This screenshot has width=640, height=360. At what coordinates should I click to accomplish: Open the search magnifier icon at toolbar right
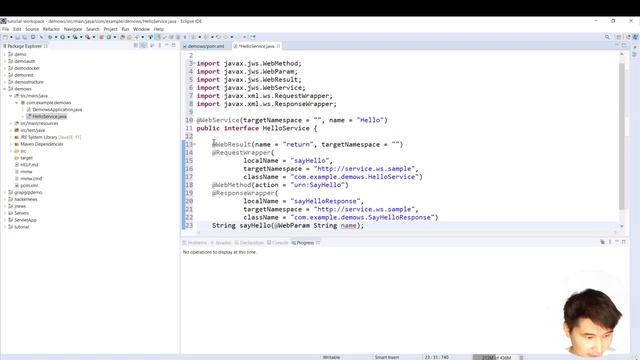click(607, 37)
